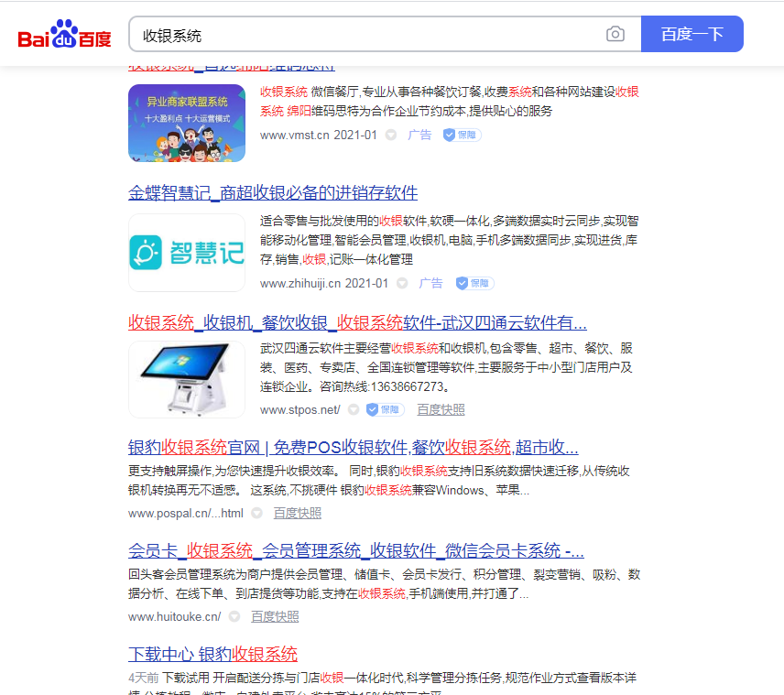Click 保障 badge beside www.stpos.net
This screenshot has width=784, height=695.
point(385,410)
